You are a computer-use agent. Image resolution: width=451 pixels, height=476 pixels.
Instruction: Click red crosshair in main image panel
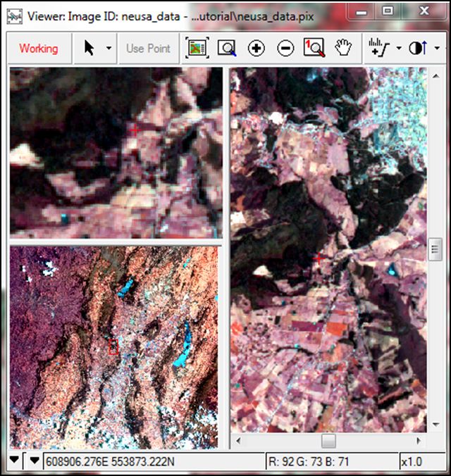(x=319, y=258)
